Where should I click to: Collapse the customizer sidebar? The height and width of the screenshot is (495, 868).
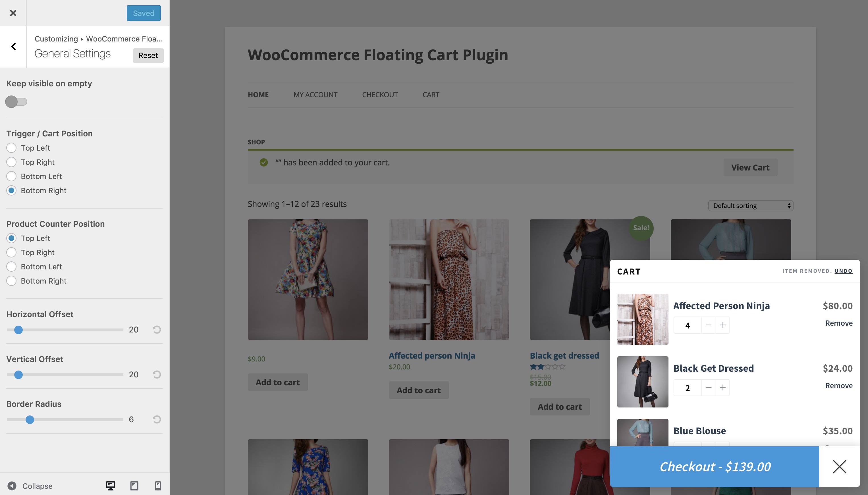point(29,485)
